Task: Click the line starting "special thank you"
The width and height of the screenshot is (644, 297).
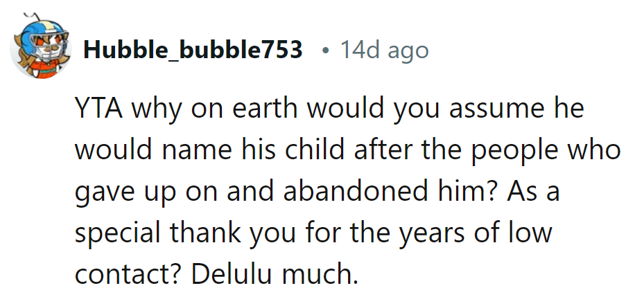Action: coord(313,234)
